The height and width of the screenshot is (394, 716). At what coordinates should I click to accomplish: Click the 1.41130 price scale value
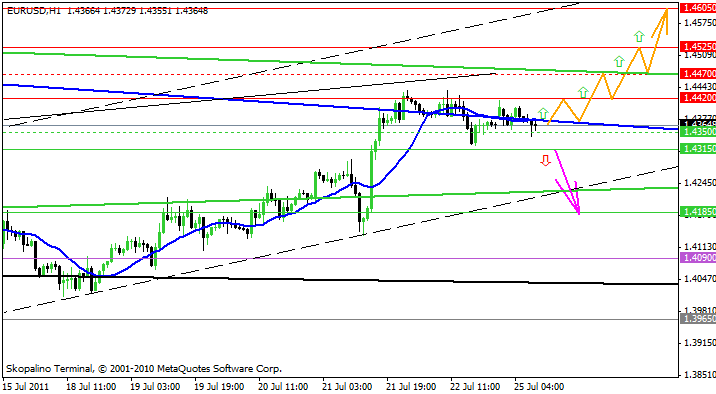coord(700,247)
